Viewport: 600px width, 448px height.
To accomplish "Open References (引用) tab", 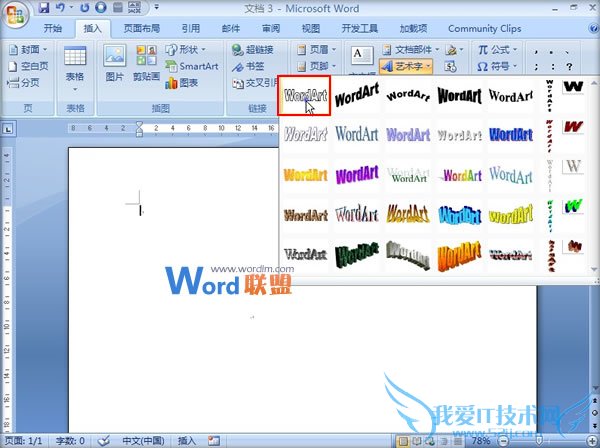I will (191, 29).
